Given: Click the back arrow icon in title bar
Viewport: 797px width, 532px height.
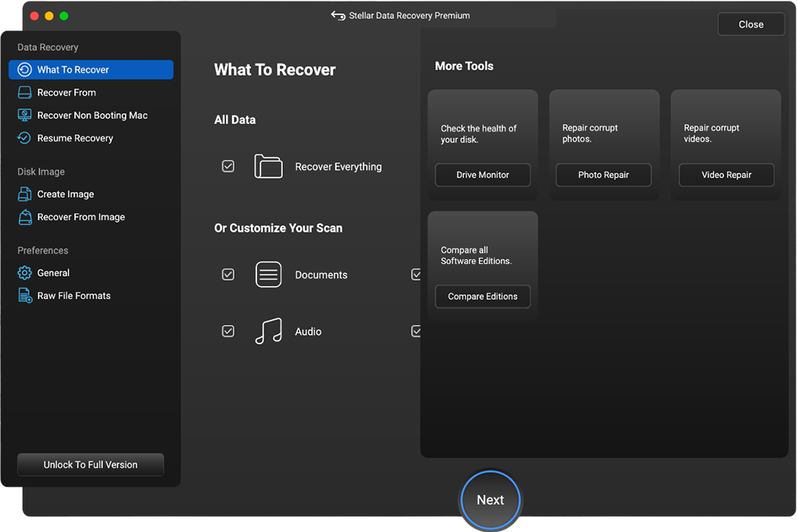Looking at the screenshot, I should (x=338, y=16).
